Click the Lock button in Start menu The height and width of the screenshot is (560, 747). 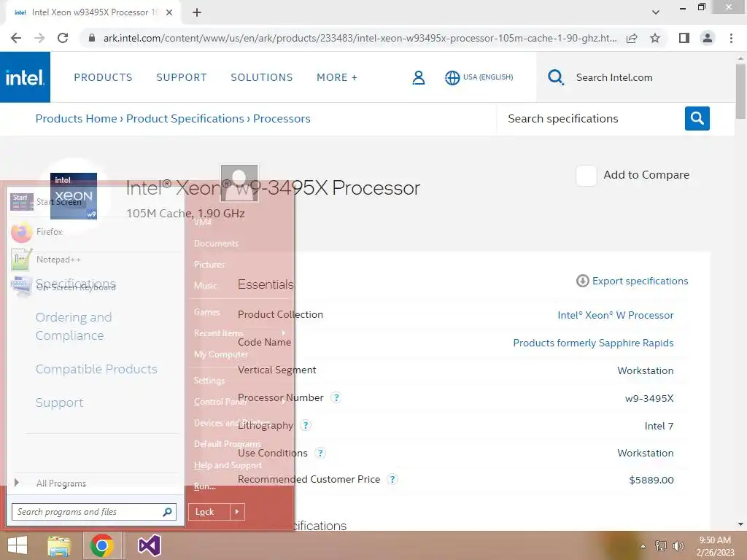tap(209, 512)
